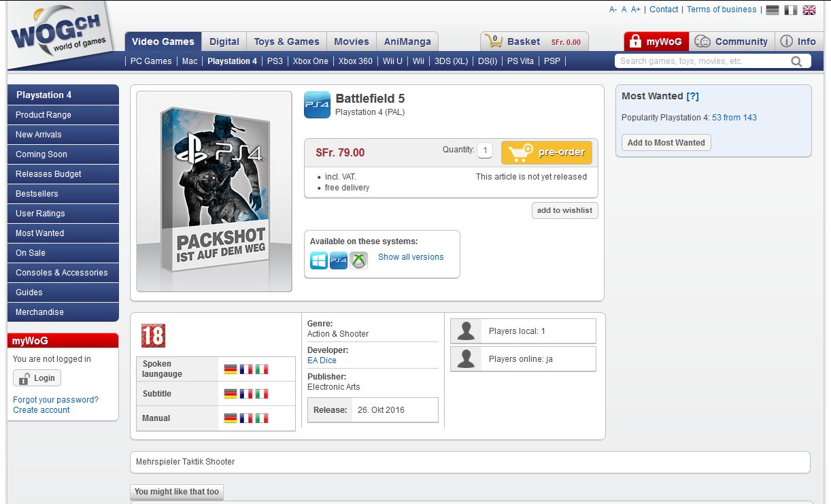Select PC Games platform link
Viewport: 831px width, 504px height.
coord(151,61)
